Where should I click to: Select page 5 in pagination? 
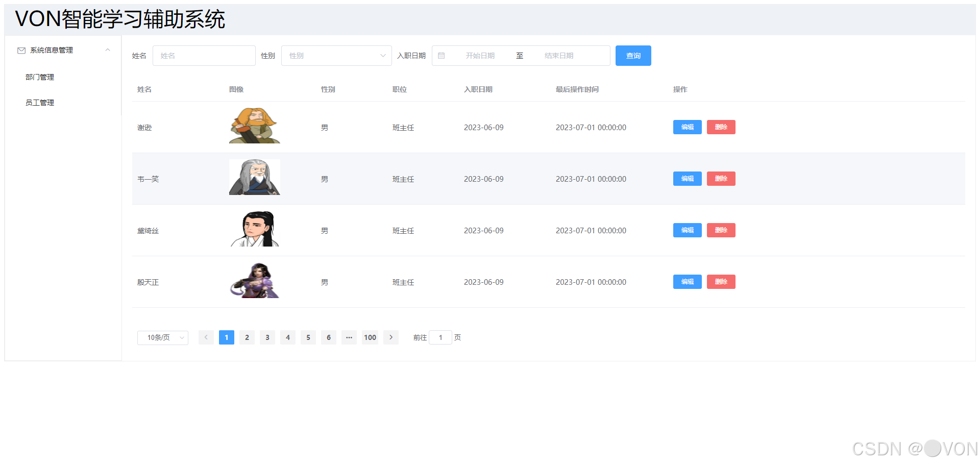pyautogui.click(x=308, y=337)
